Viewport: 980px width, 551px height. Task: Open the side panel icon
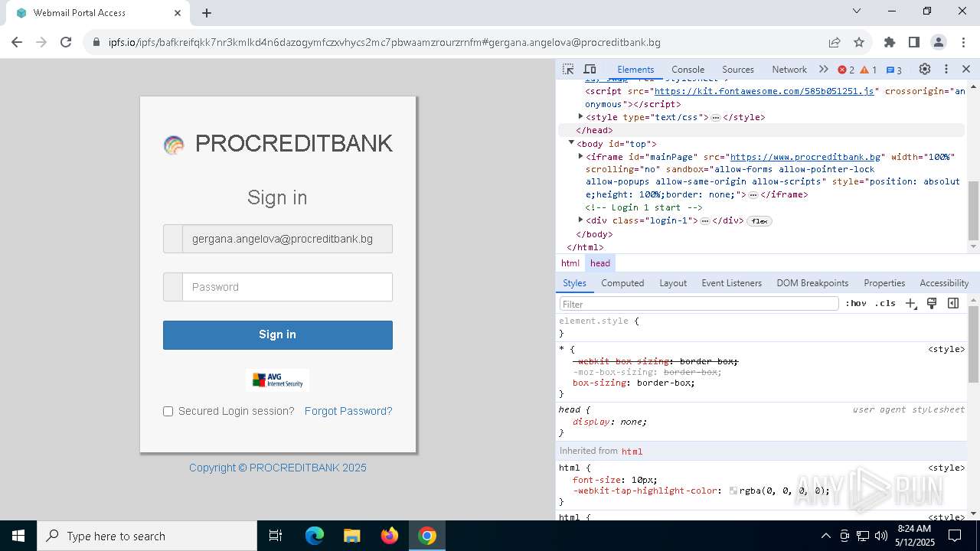(x=914, y=43)
